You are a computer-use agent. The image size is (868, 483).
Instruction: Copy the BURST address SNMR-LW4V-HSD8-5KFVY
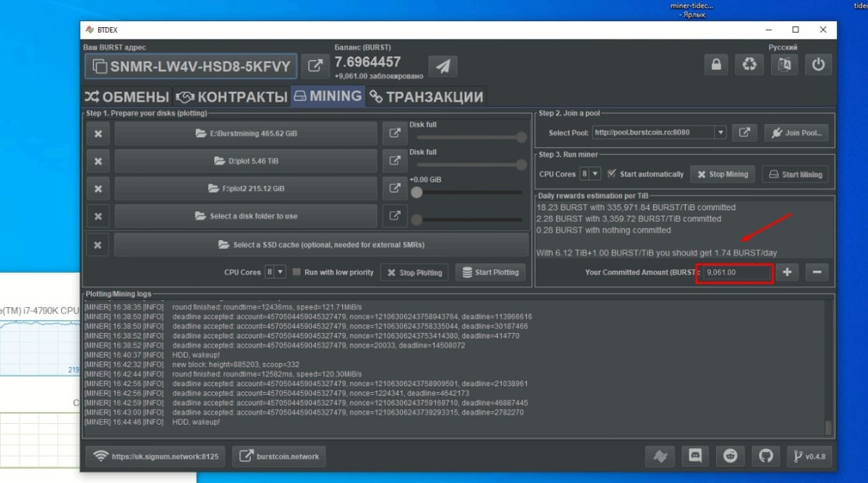(x=191, y=66)
